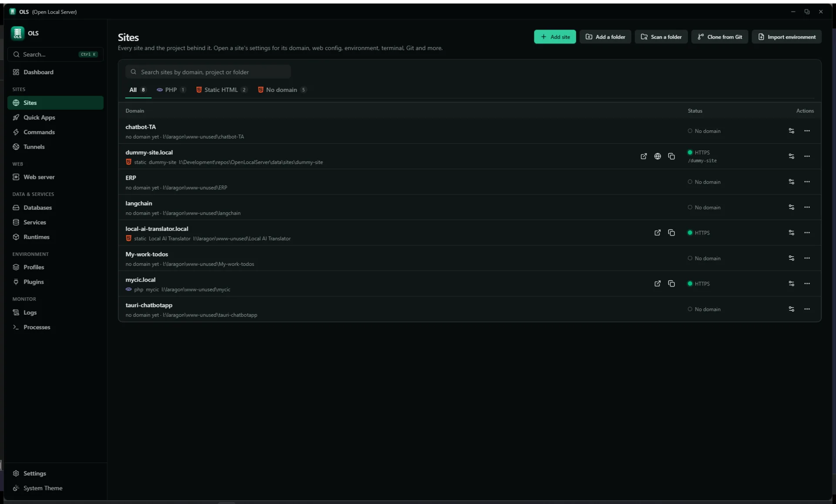Open the Plugins page

point(55,282)
